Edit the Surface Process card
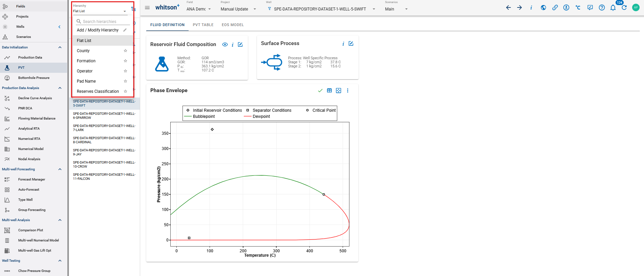 [351, 44]
